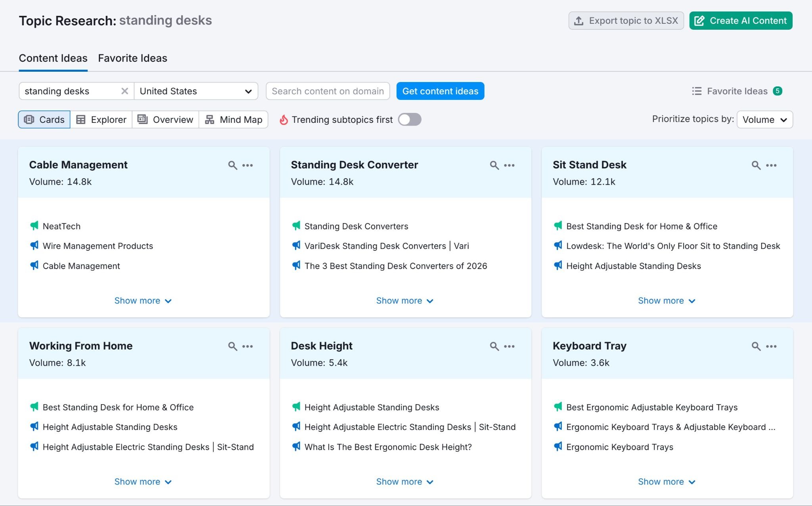812x506 pixels.
Task: Open Ergonomic Keyboard Trays headline
Action: [x=620, y=447]
